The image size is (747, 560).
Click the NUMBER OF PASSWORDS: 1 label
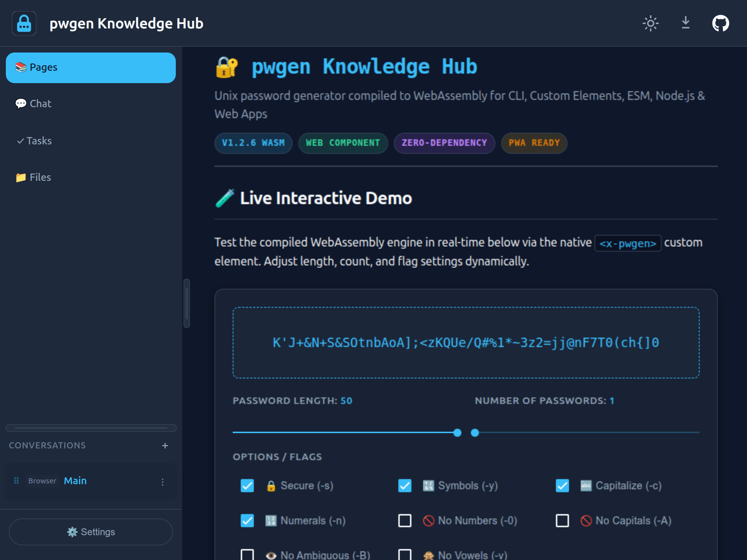[545, 401]
